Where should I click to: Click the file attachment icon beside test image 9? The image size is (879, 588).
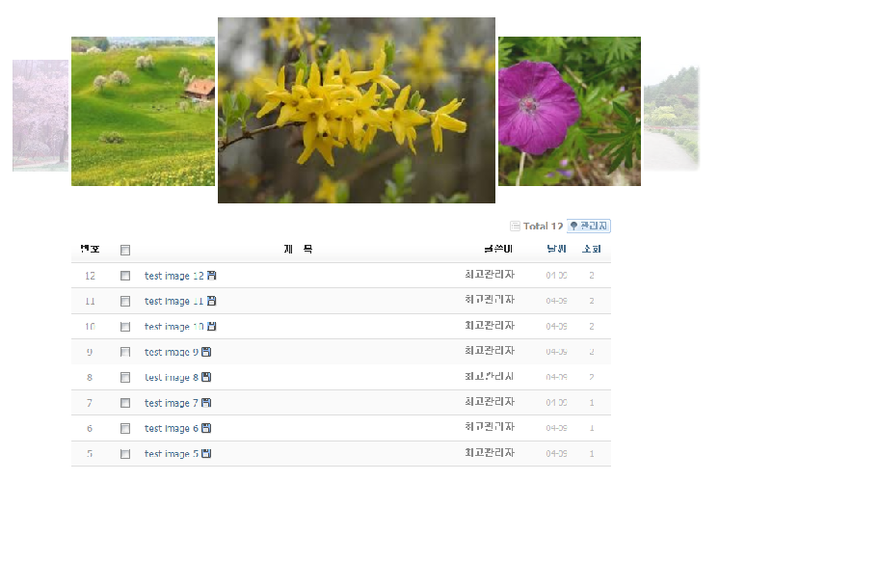click(206, 352)
